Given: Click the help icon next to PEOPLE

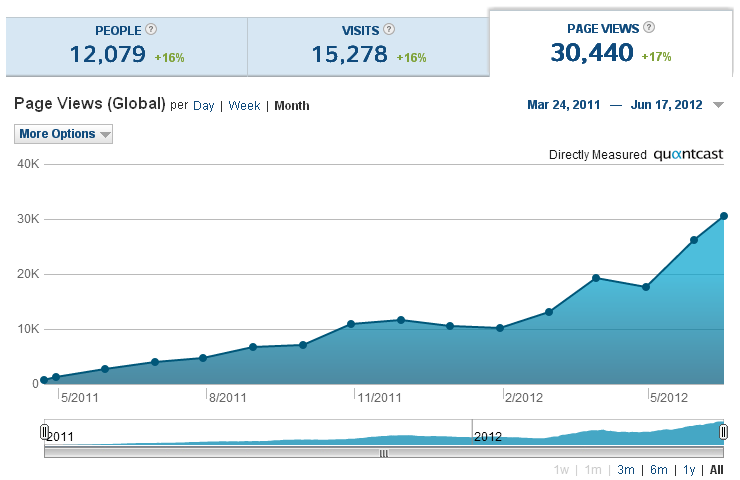Looking at the screenshot, I should click(x=151, y=30).
